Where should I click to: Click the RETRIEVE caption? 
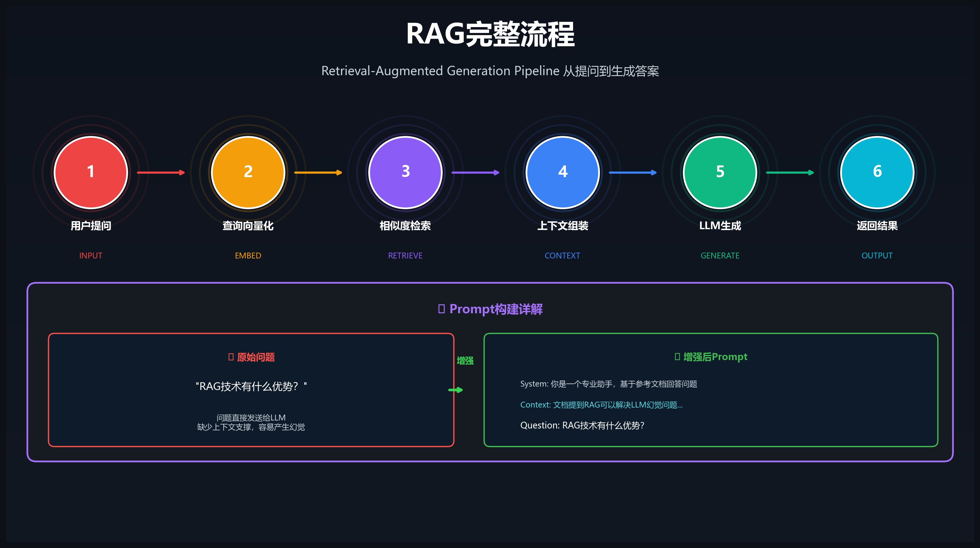(x=406, y=255)
